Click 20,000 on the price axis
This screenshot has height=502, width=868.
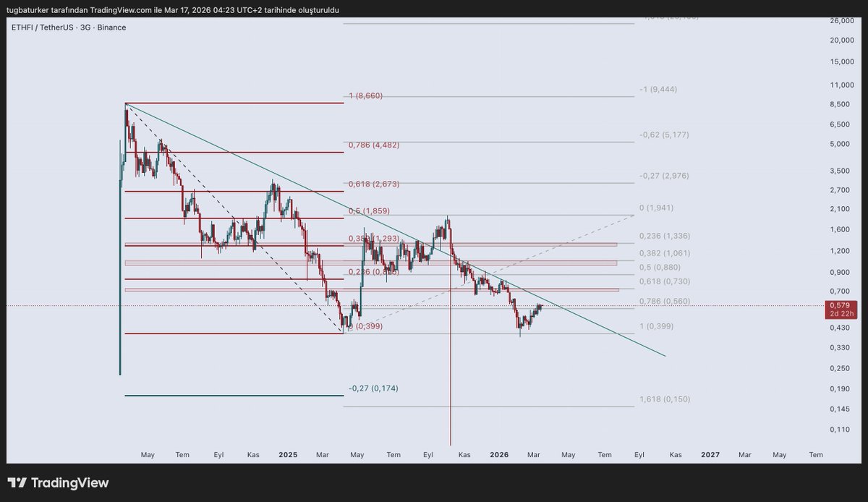coord(843,41)
